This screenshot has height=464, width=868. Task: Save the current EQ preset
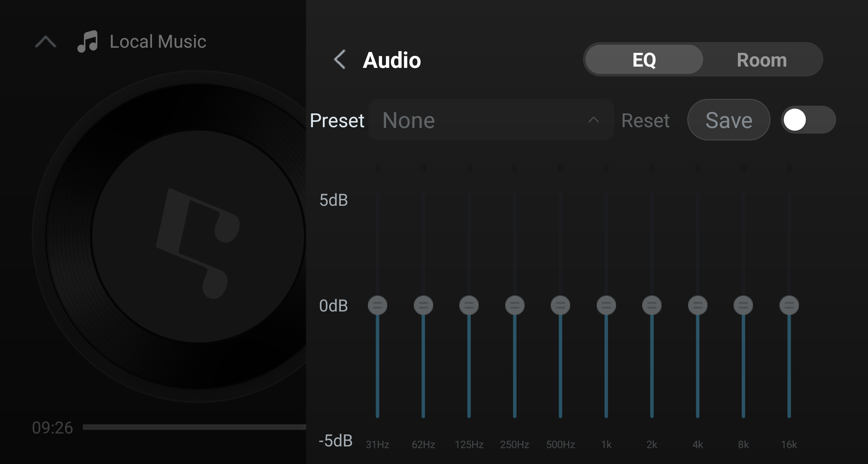[728, 120]
